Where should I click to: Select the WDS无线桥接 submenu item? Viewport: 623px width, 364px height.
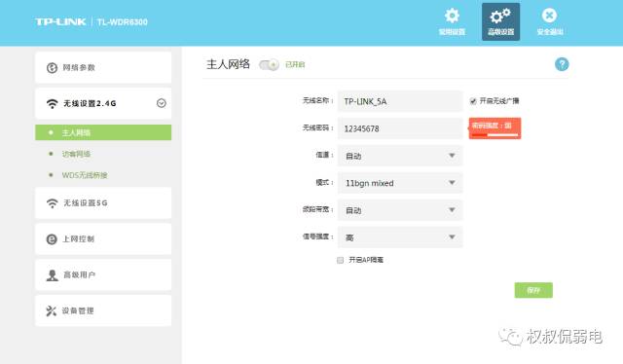(85, 175)
